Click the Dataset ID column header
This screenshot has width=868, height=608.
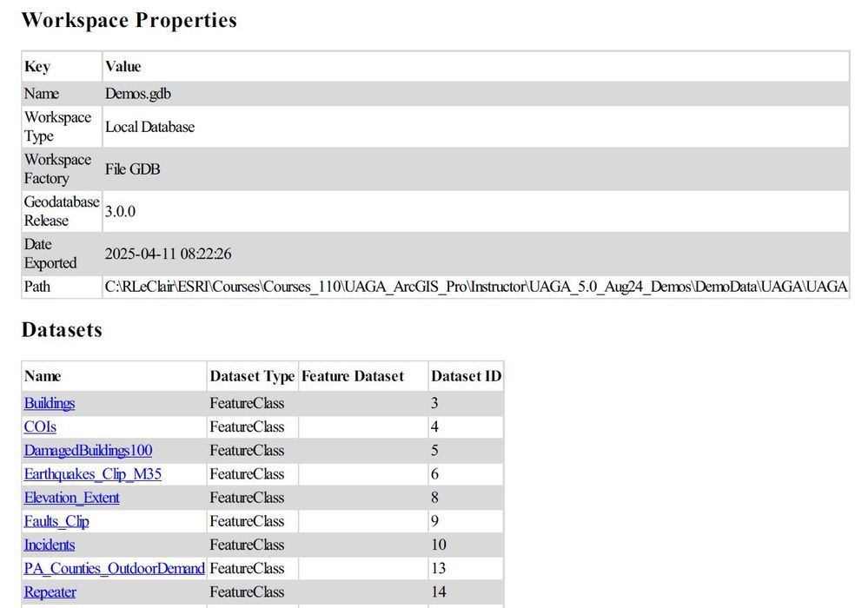[x=466, y=376]
